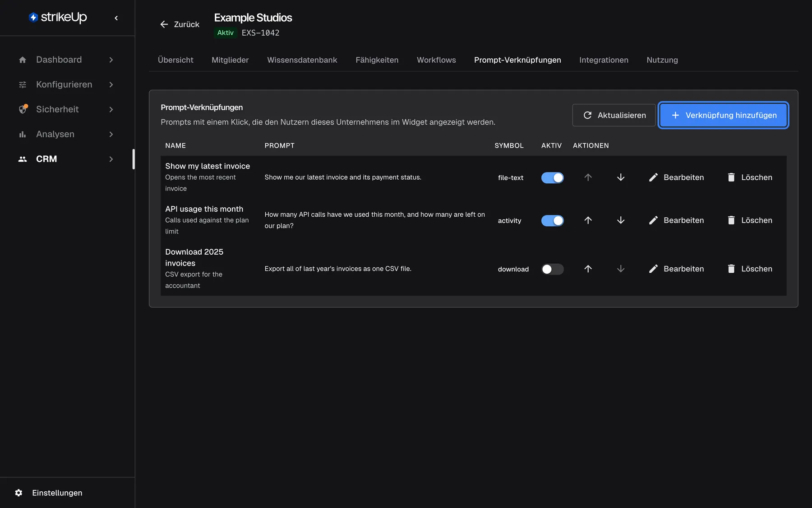
Task: Click the Sicherheit shield icon
Action: click(x=23, y=109)
